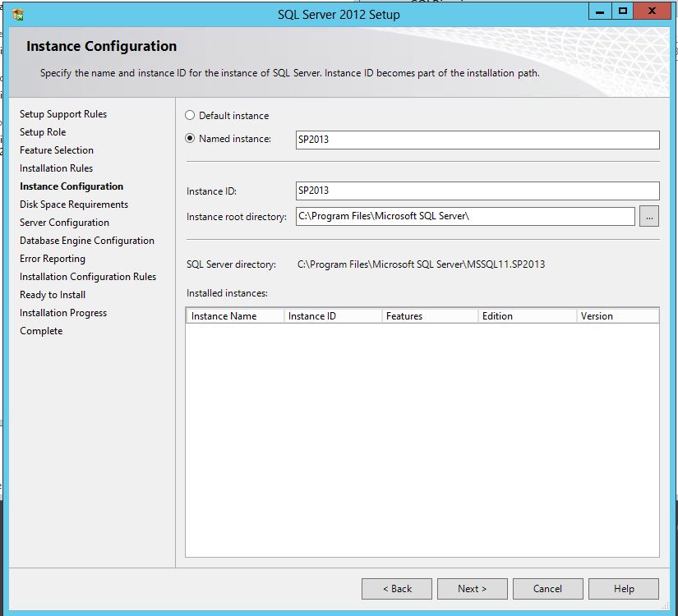Screen dimensions: 678x616
Task: Click Complete step in sidebar
Action: [41, 331]
